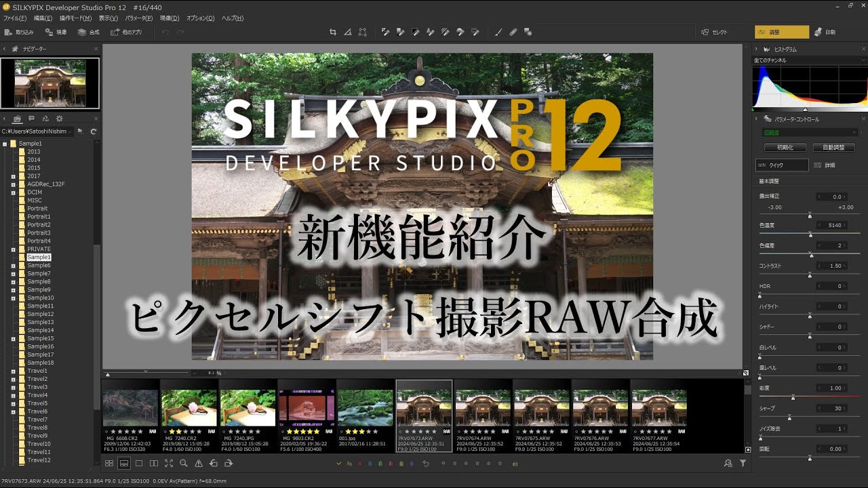Select the rotation/tilt correction tool icon

[x=348, y=32]
